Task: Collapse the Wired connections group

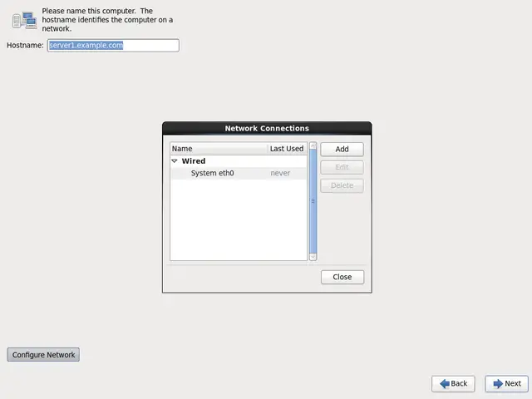Action: click(175, 161)
